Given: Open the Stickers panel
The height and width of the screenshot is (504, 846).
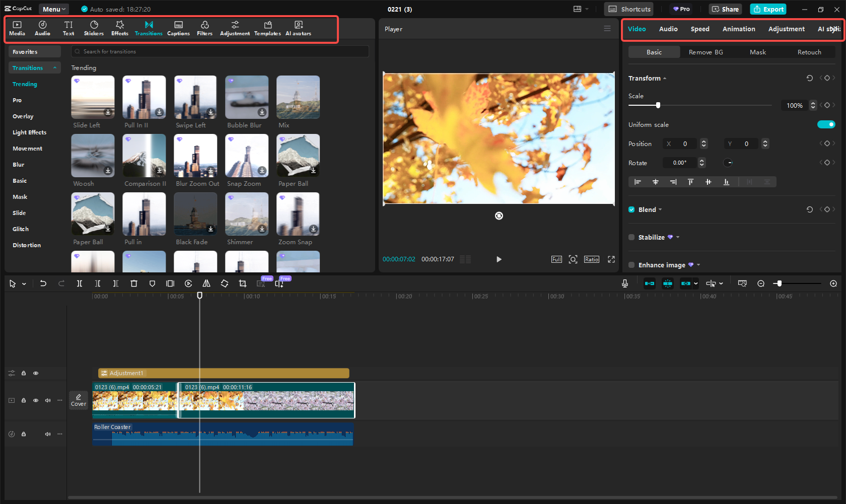Looking at the screenshot, I should (x=94, y=28).
